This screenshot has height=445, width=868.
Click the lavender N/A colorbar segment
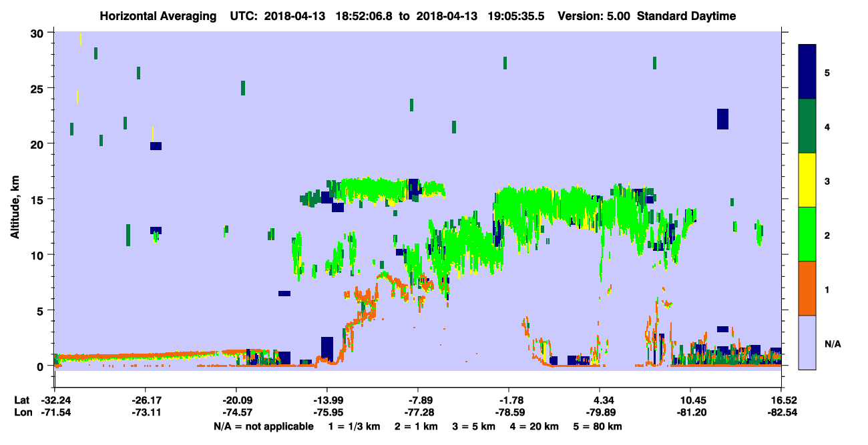click(807, 342)
